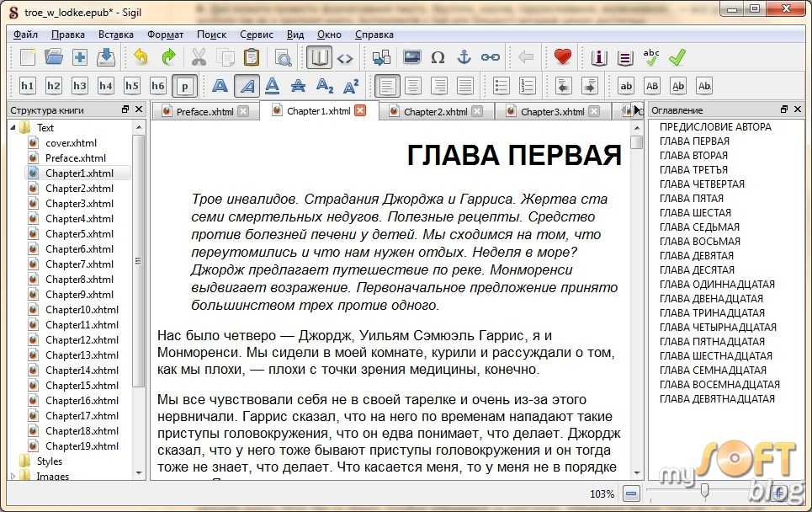Collapse the Text folder in book browser
This screenshot has height=512, width=812.
pyautogui.click(x=13, y=127)
